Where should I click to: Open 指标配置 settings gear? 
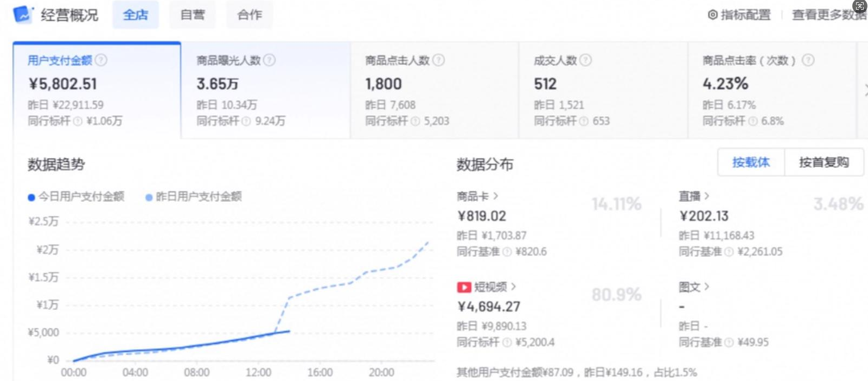pos(713,15)
